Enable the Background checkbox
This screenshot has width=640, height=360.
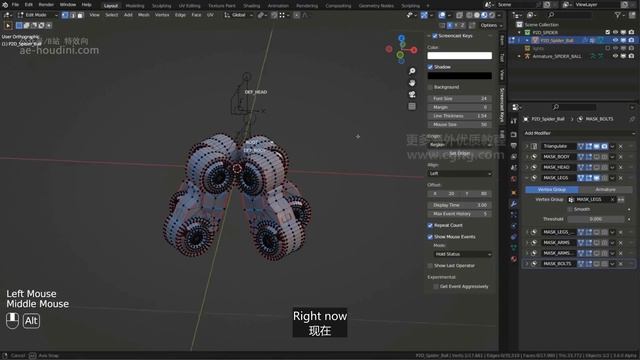430,87
